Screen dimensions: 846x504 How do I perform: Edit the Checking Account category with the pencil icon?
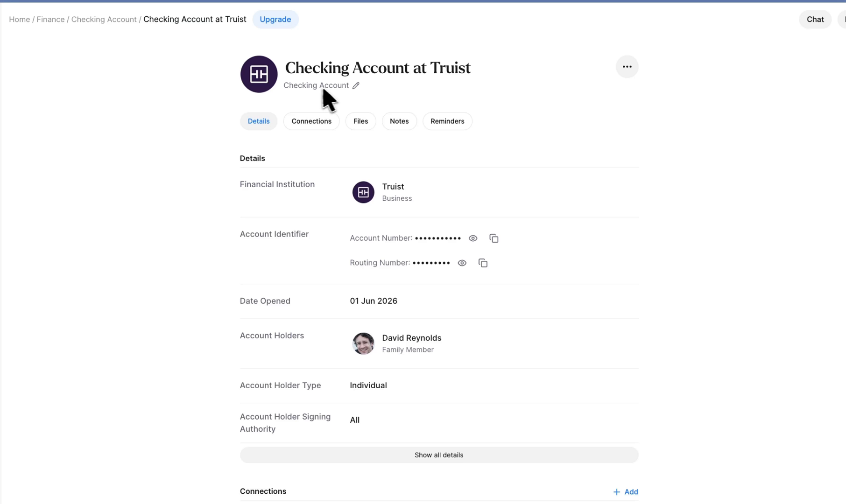(356, 85)
